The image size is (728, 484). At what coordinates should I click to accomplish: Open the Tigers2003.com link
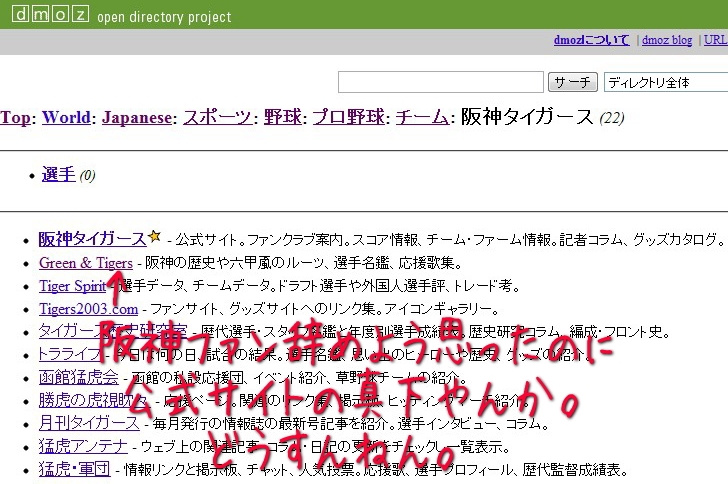click(x=88, y=309)
